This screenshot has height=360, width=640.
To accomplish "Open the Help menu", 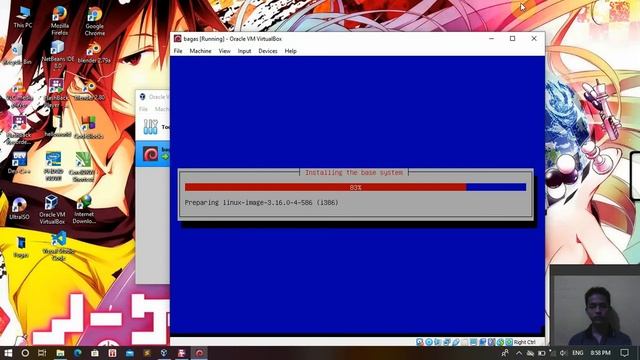I will (291, 51).
